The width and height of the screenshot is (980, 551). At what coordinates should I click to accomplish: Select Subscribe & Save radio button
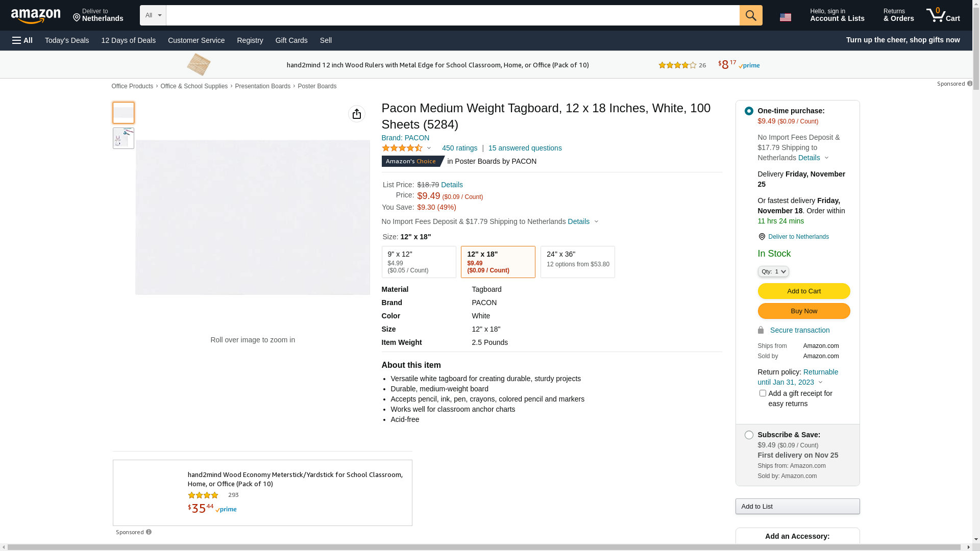click(748, 435)
